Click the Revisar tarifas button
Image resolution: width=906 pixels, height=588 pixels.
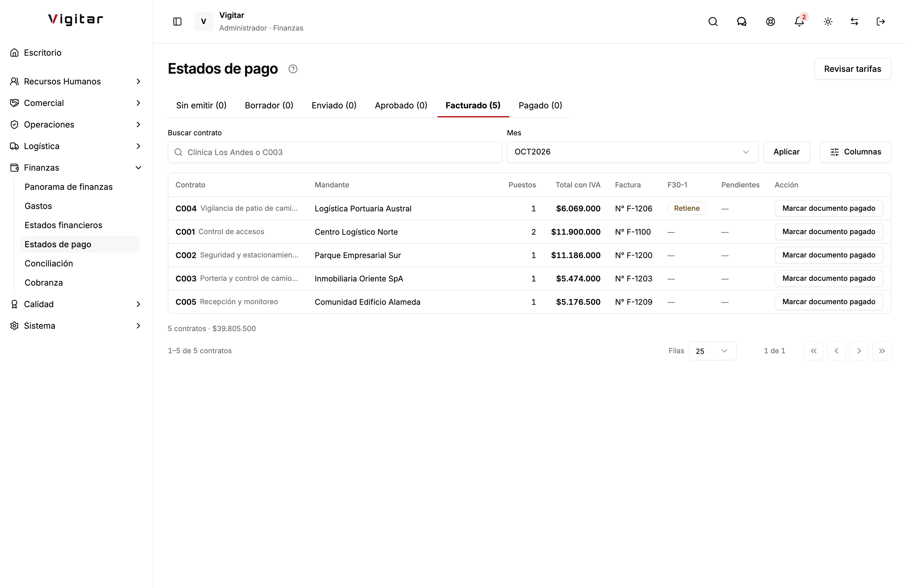pyautogui.click(x=853, y=69)
